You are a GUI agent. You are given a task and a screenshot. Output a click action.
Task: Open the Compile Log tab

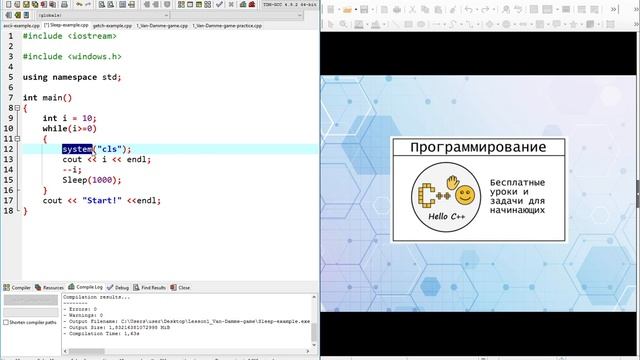coord(85,287)
